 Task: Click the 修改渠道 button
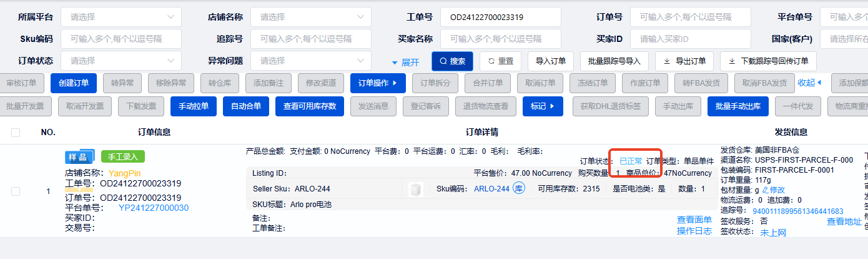tap(321, 83)
